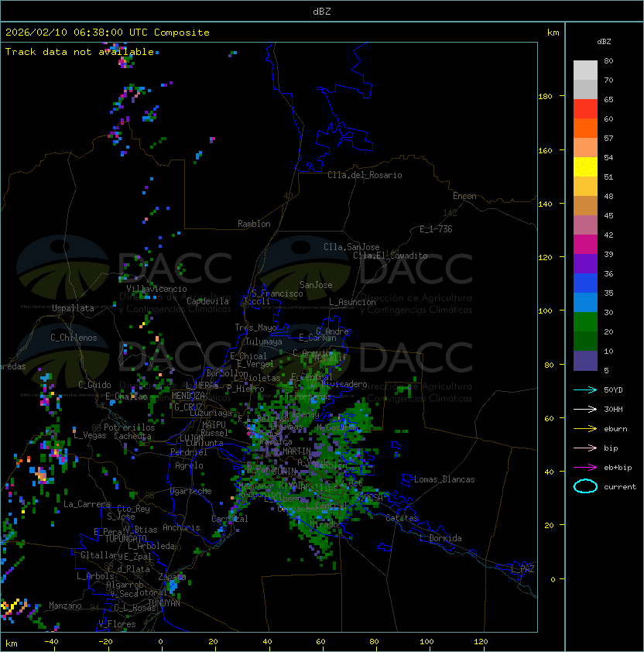This screenshot has height=652, width=644.
Task: Pick the bright yellow 54–51 dBZ swatch
Action: [585, 167]
